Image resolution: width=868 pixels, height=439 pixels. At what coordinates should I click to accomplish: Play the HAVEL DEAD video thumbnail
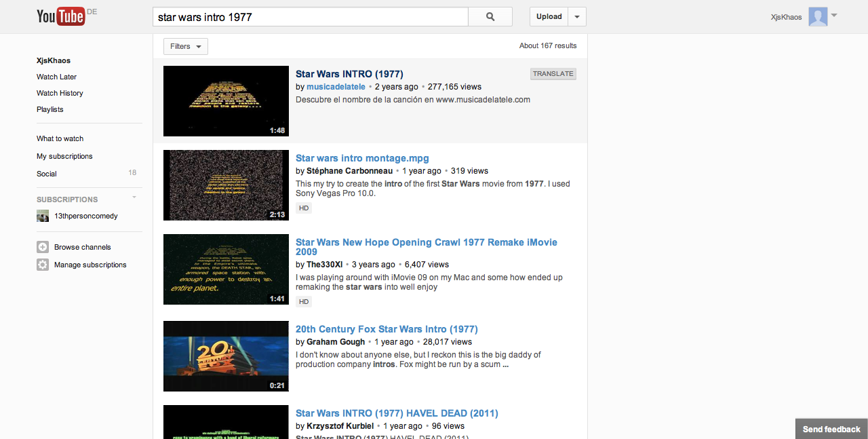(x=226, y=422)
